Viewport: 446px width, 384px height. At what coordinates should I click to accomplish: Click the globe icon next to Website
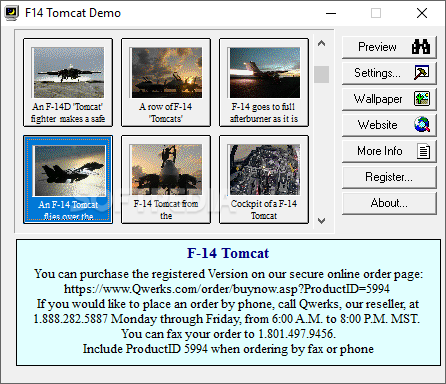(x=422, y=125)
